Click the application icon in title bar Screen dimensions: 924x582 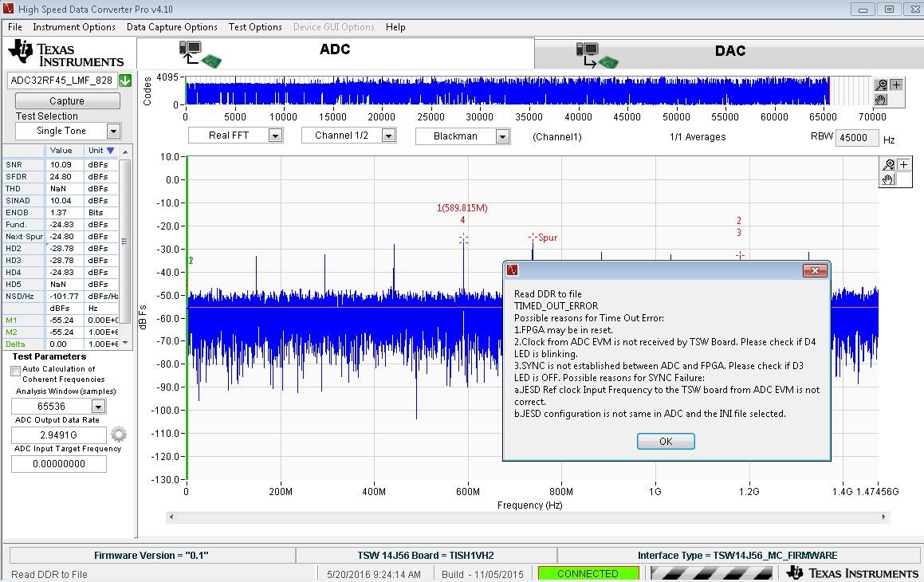8,8
